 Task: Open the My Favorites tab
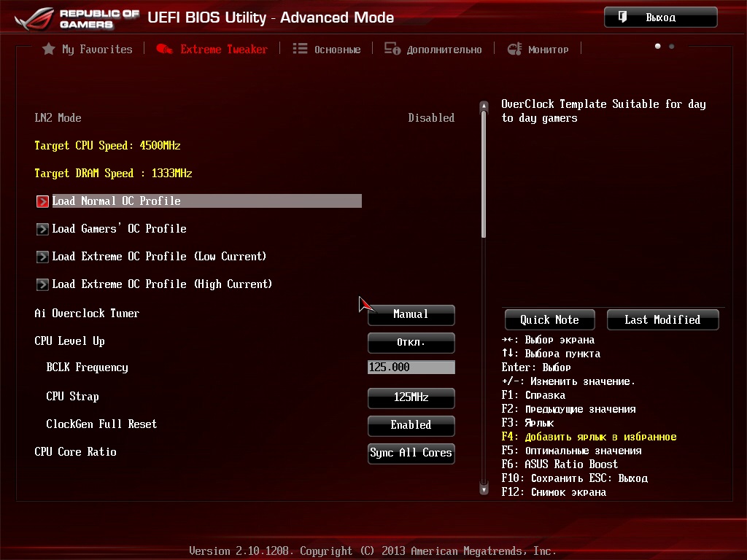(88, 49)
